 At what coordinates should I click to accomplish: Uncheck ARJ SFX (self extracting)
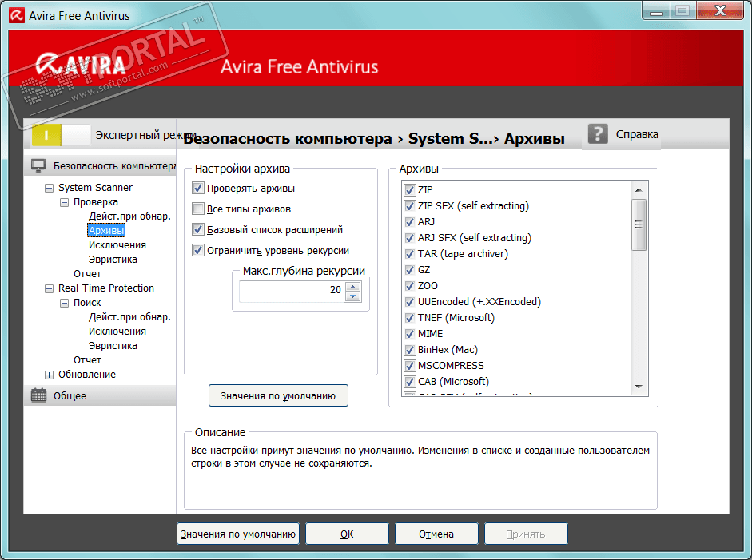[410, 238]
